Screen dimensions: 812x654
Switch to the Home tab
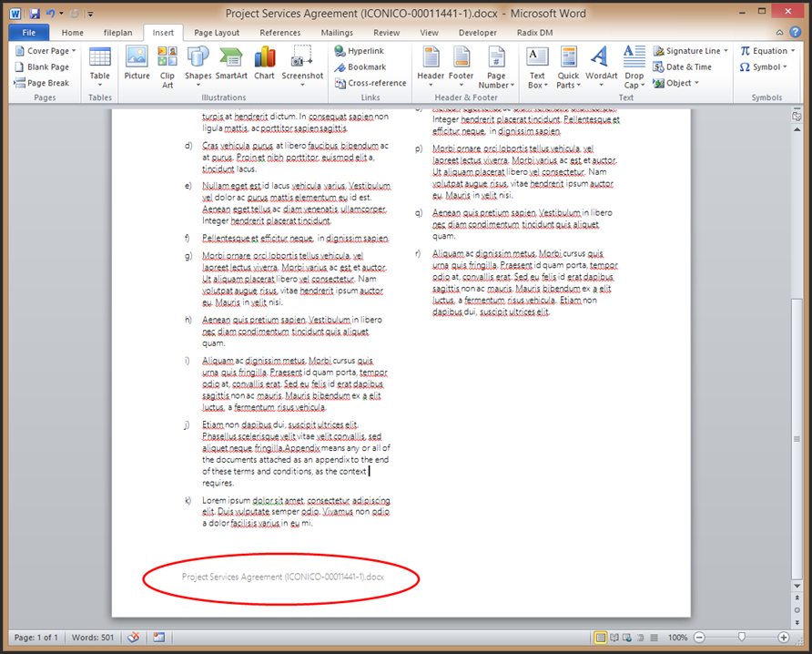coord(73,33)
